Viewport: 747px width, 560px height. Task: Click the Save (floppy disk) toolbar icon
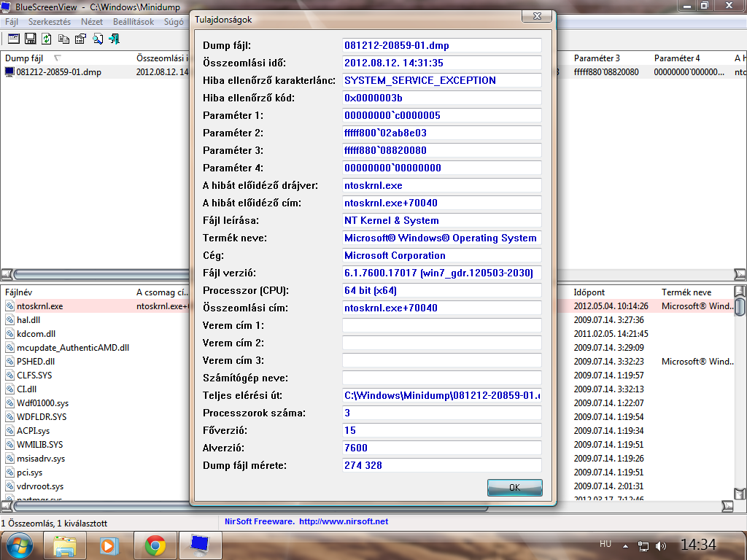(x=31, y=39)
